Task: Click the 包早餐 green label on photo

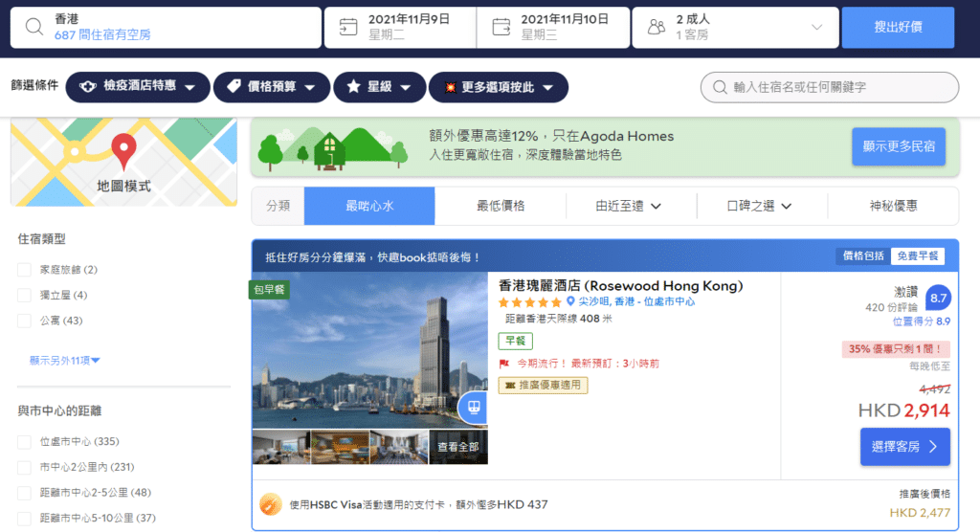Action: click(269, 290)
